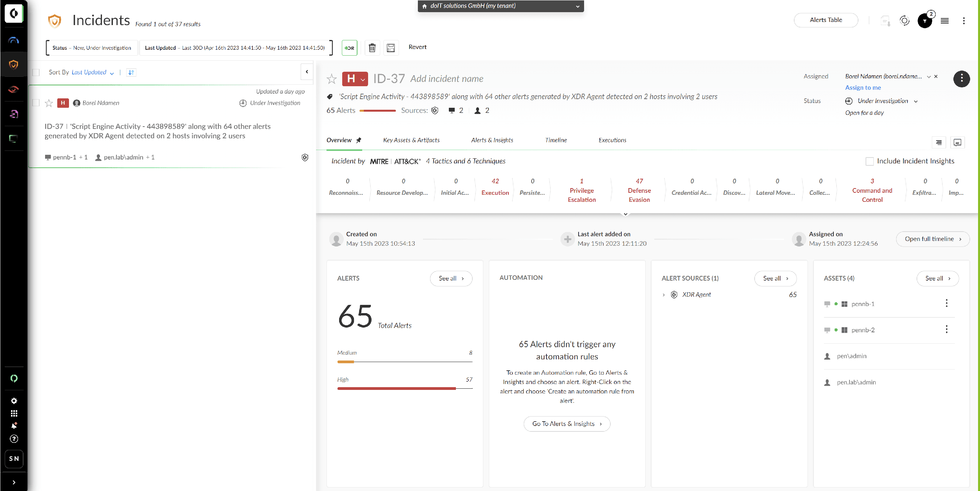Click the Assign to me link
The height and width of the screenshot is (491, 980).
863,88
